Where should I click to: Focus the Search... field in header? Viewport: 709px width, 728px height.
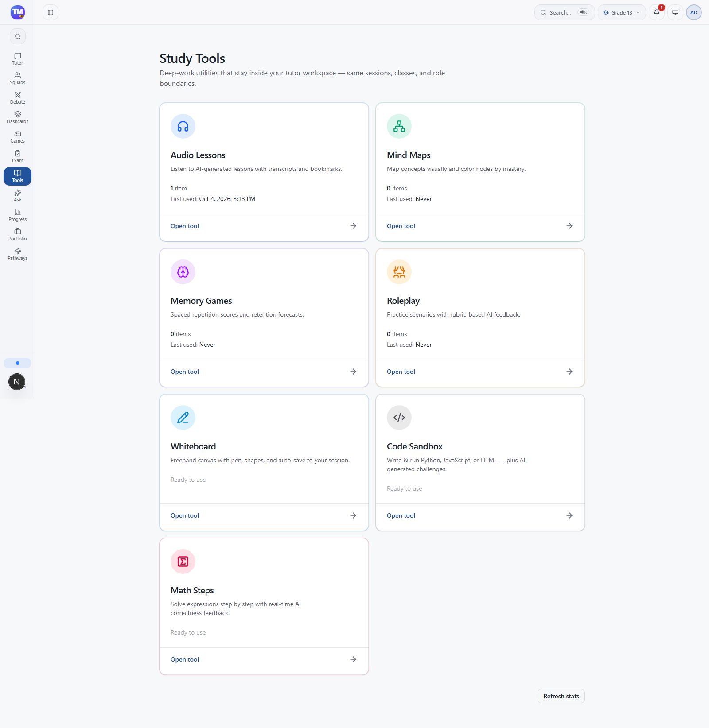565,12
